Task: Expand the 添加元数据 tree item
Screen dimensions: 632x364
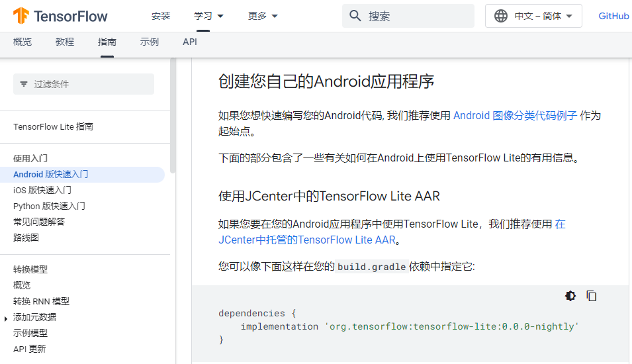Action: pyautogui.click(x=6, y=318)
